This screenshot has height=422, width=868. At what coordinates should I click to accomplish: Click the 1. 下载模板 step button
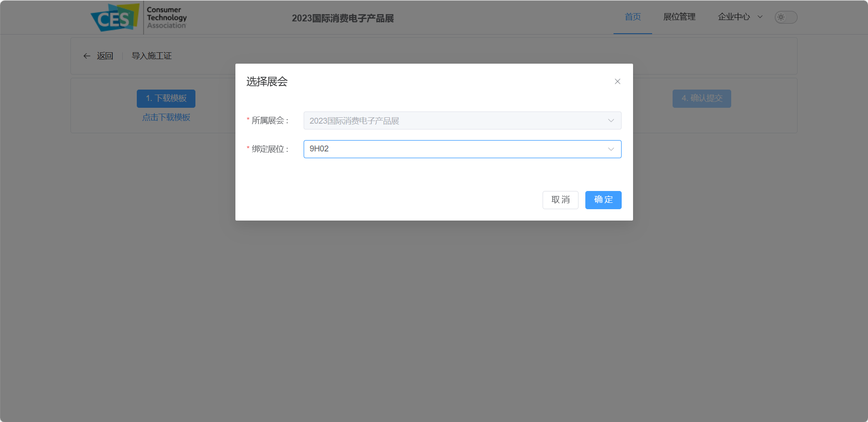click(x=166, y=99)
